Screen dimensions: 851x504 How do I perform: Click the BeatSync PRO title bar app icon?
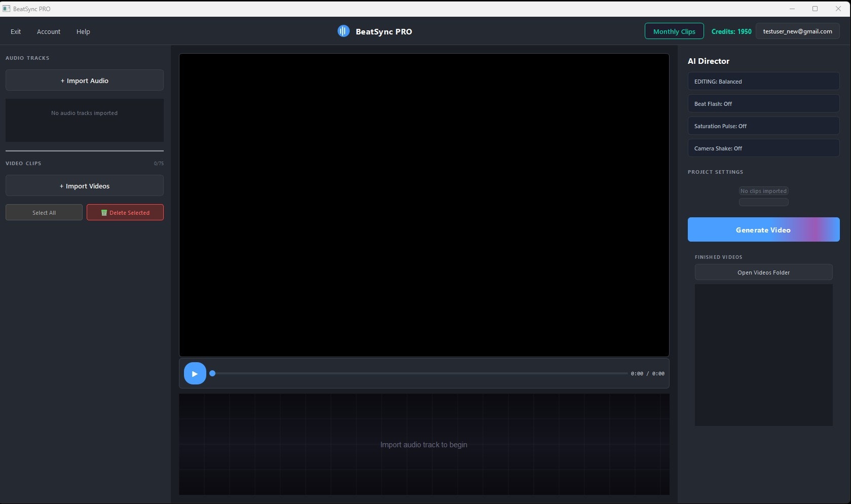[x=6, y=8]
